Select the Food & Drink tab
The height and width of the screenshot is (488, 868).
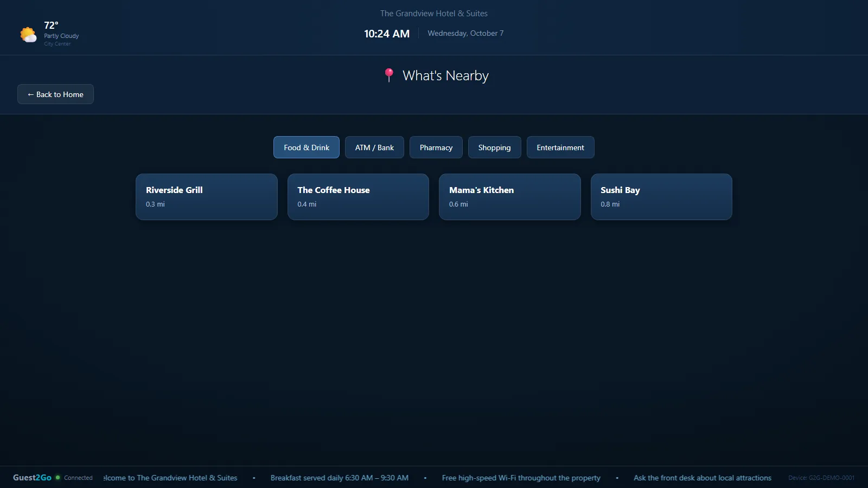pyautogui.click(x=307, y=147)
